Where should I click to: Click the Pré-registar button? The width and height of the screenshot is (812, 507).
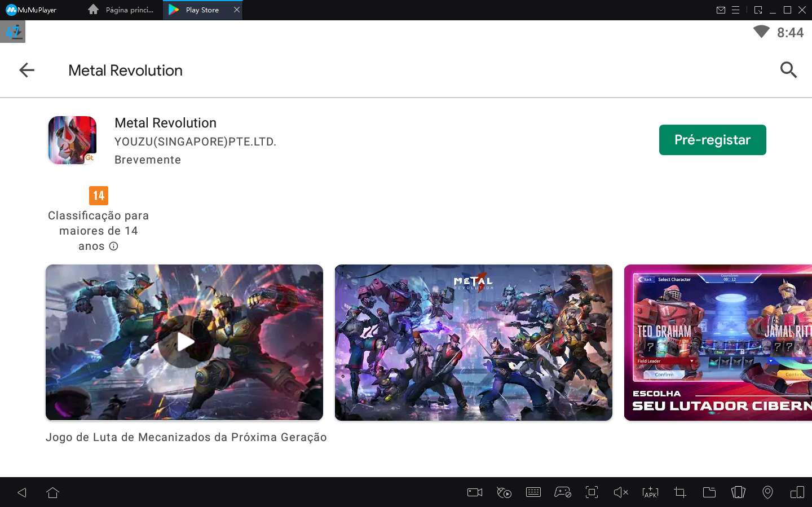(x=712, y=140)
